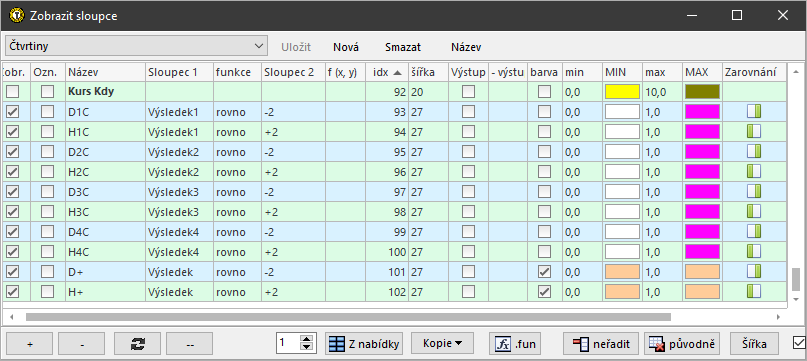Image resolution: width=807 pixels, height=361 pixels.
Task: Click the yellow MIN swatch for Kurs Kdy
Action: (623, 92)
